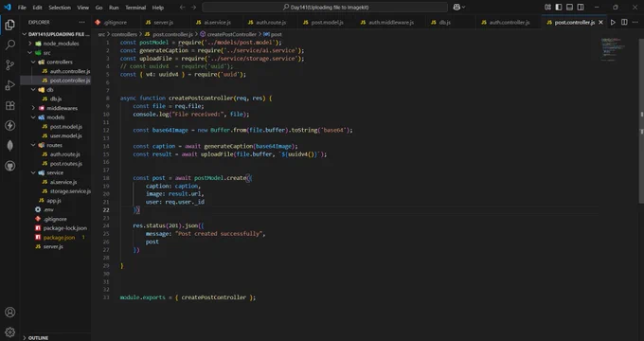This screenshot has height=341, width=644.
Task: Click the editor minimap preview
Action: [x=613, y=49]
